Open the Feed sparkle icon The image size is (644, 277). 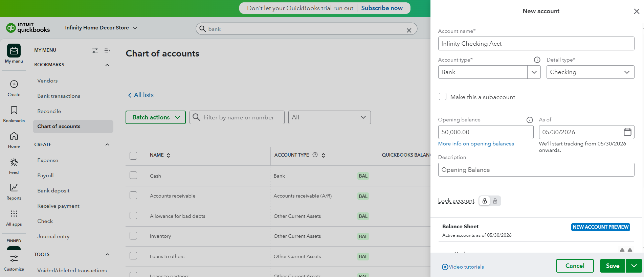pyautogui.click(x=14, y=162)
